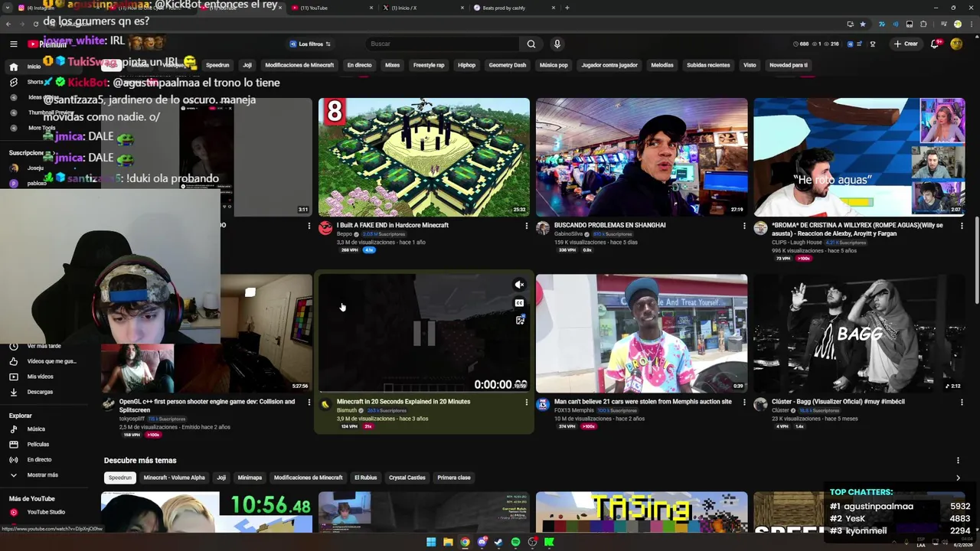Open options menu for Shanghai video
The width and height of the screenshot is (980, 551).
coord(743,226)
